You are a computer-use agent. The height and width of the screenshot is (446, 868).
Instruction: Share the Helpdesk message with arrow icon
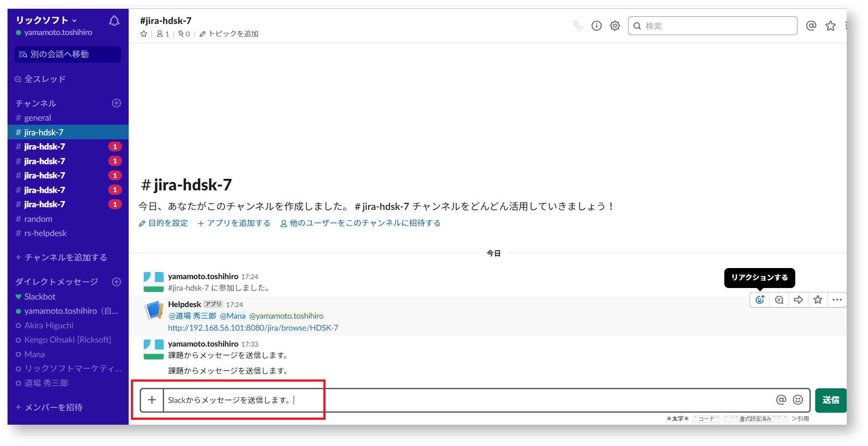(x=798, y=300)
